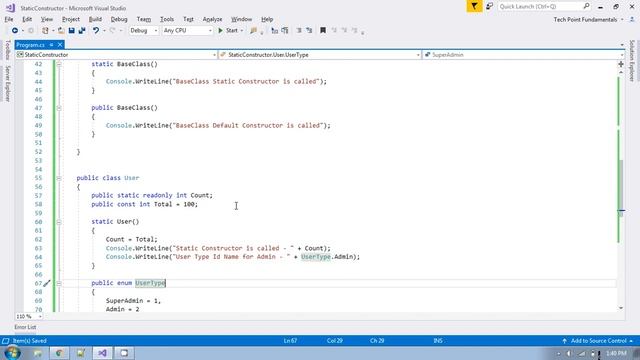This screenshot has width=640, height=360.
Task: Open the Solution Explorer side tab
Action: [632, 60]
